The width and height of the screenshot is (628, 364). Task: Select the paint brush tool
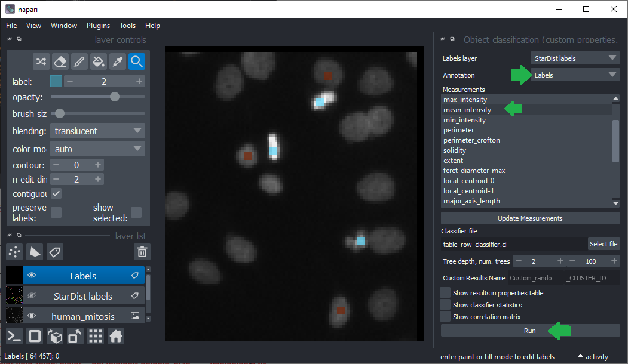tap(79, 61)
